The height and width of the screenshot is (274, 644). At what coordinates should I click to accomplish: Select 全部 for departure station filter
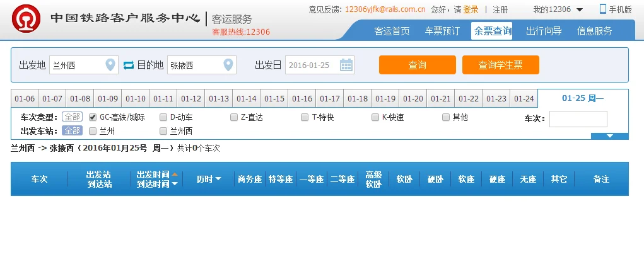click(73, 131)
